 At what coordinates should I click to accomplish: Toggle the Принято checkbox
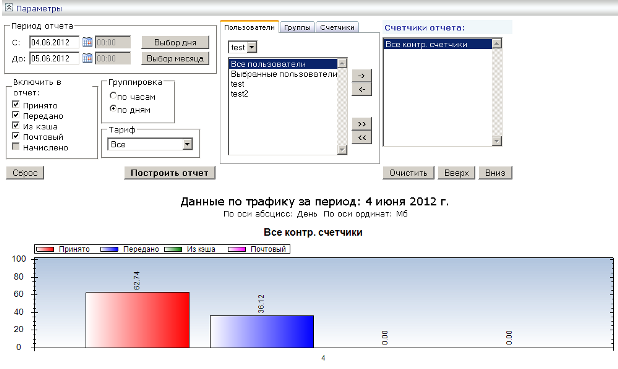[16, 104]
